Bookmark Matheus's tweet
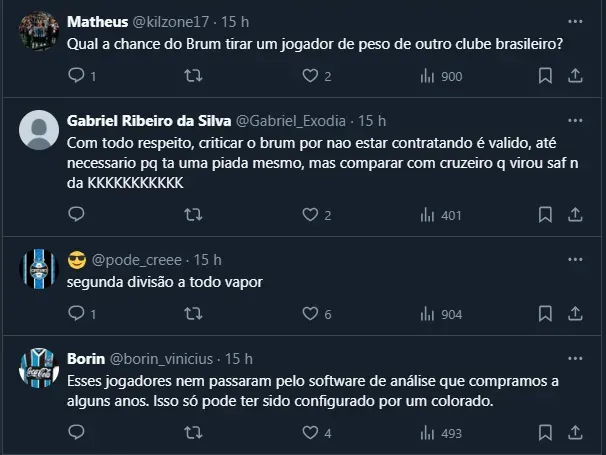The image size is (606, 455). (x=544, y=76)
